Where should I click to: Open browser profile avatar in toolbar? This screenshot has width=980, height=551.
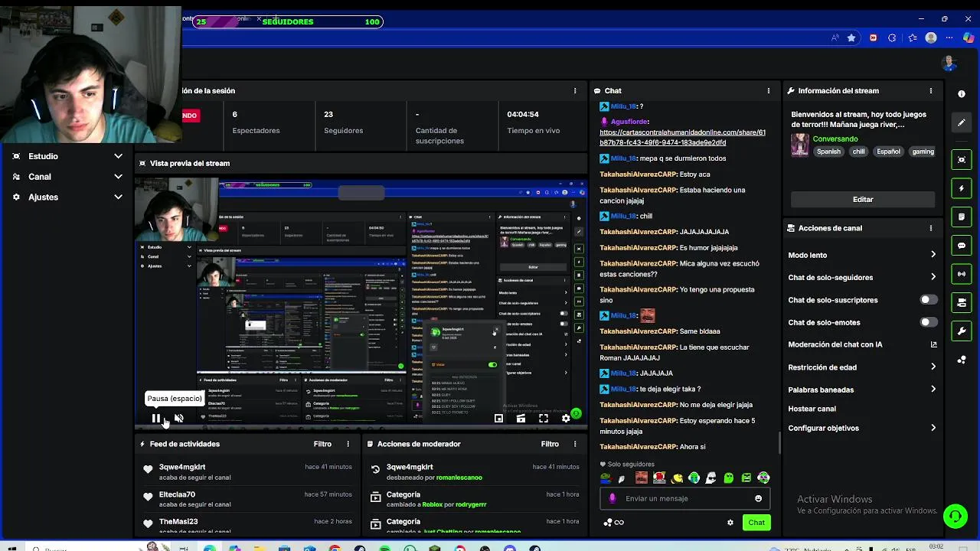coord(931,37)
